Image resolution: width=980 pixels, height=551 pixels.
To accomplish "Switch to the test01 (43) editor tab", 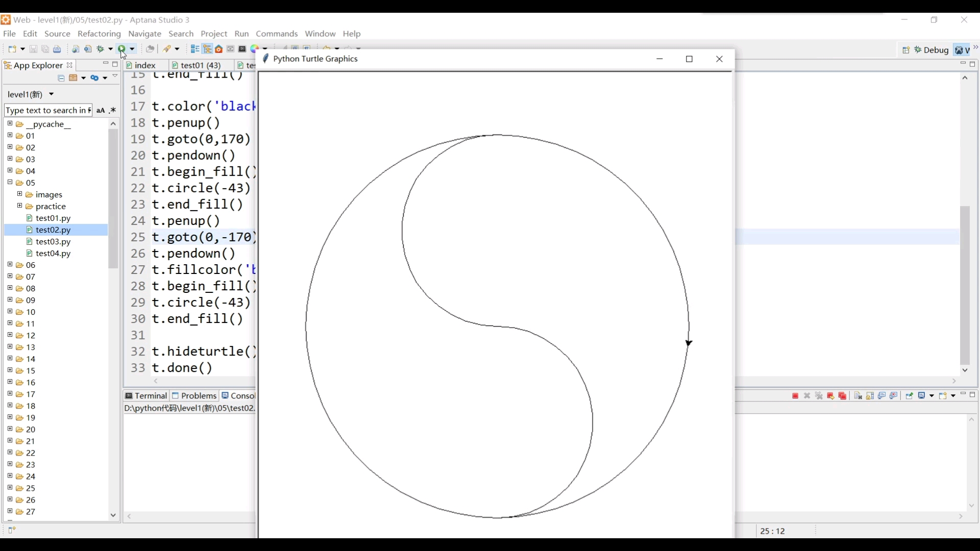I will (x=201, y=65).
